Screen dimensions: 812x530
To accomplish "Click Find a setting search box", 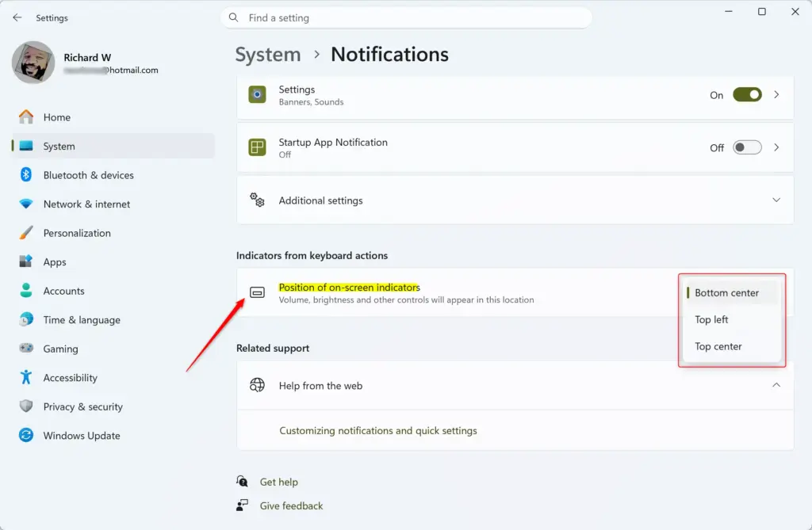I will pos(406,17).
